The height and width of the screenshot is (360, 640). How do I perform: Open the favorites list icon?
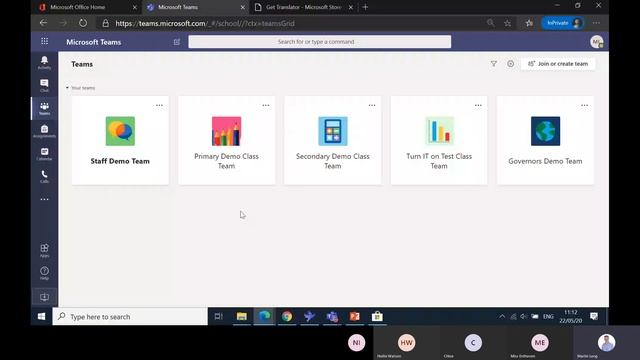[x=529, y=23]
